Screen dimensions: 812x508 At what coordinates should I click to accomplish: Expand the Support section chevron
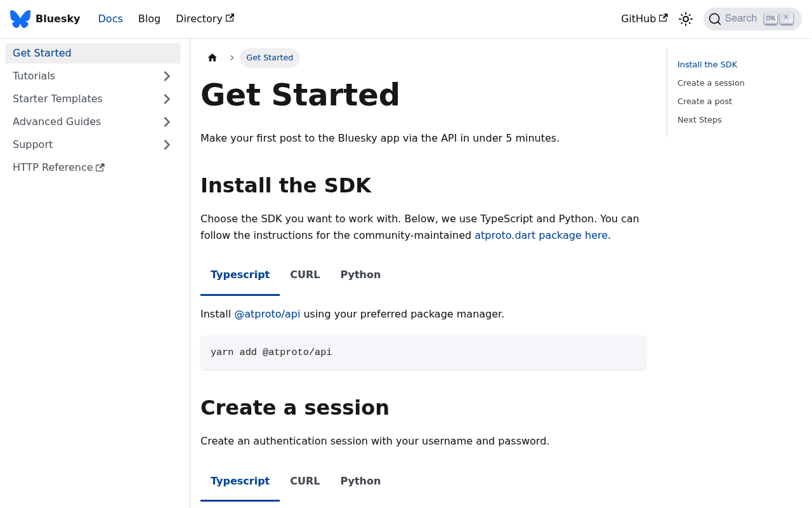pyautogui.click(x=167, y=145)
